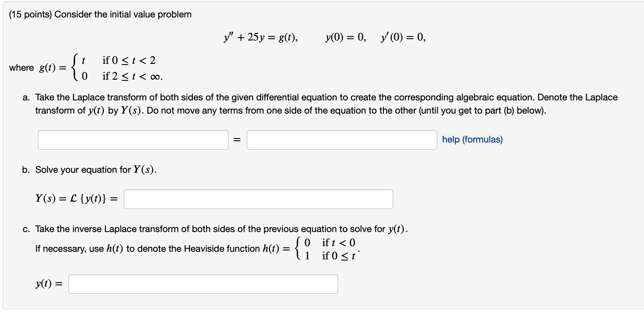Click the "if 0 ≤ t < 2" condition
Viewport: 644px width, 314px height.
(x=129, y=60)
